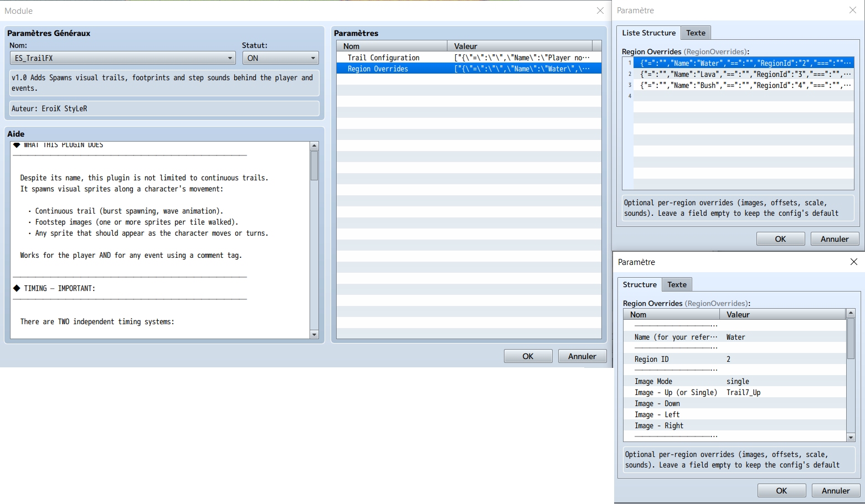The width and height of the screenshot is (865, 504).
Task: Select the Region ID row
Action: point(735,359)
